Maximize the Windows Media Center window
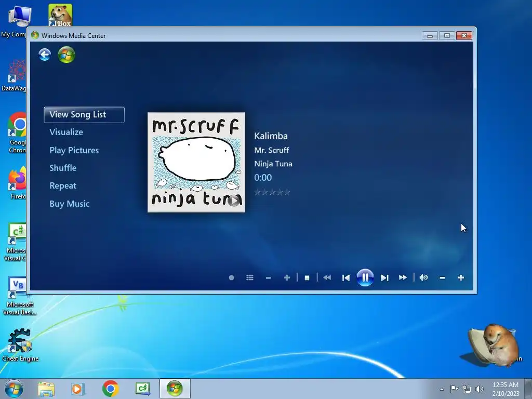Image resolution: width=532 pixels, height=399 pixels. coord(447,36)
